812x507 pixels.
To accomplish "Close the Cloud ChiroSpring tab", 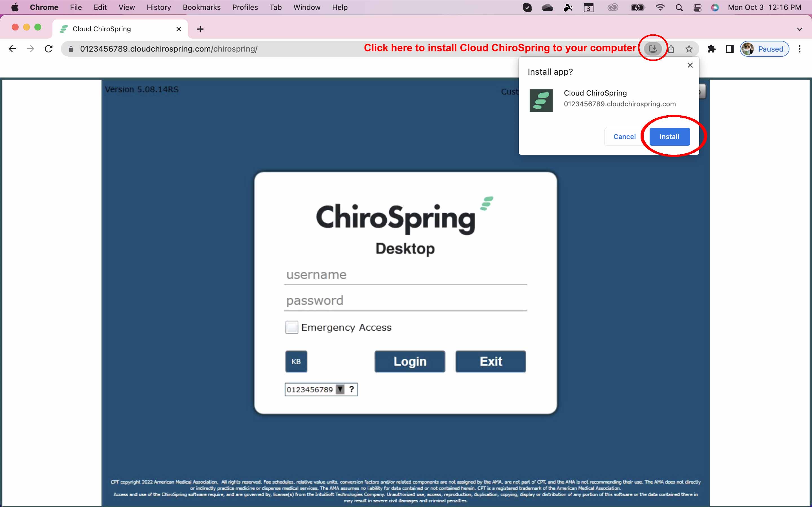I will point(179,29).
